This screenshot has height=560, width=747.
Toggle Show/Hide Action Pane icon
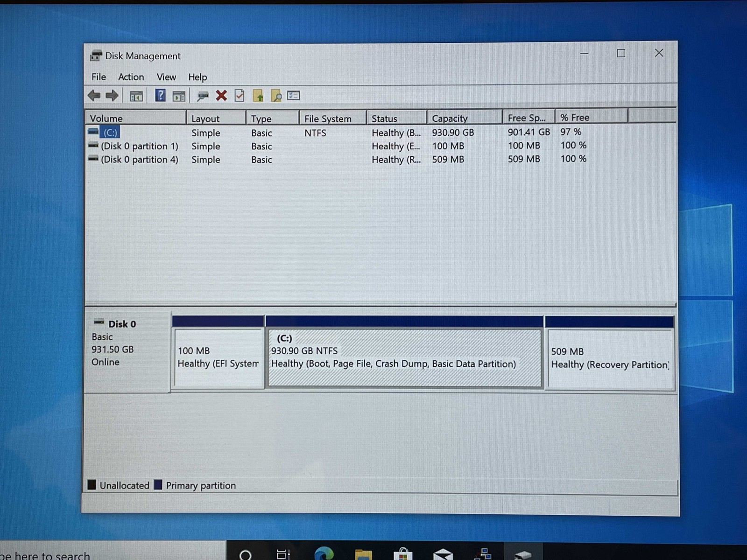click(x=179, y=96)
